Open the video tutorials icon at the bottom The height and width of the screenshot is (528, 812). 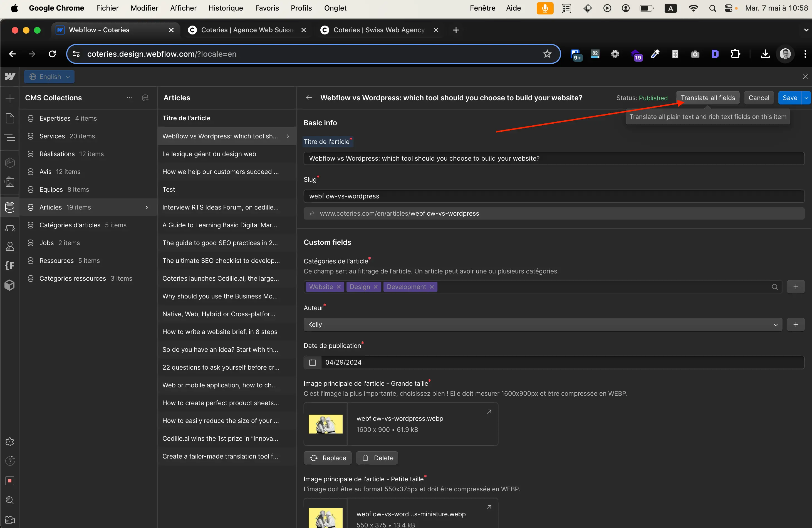coord(10,519)
